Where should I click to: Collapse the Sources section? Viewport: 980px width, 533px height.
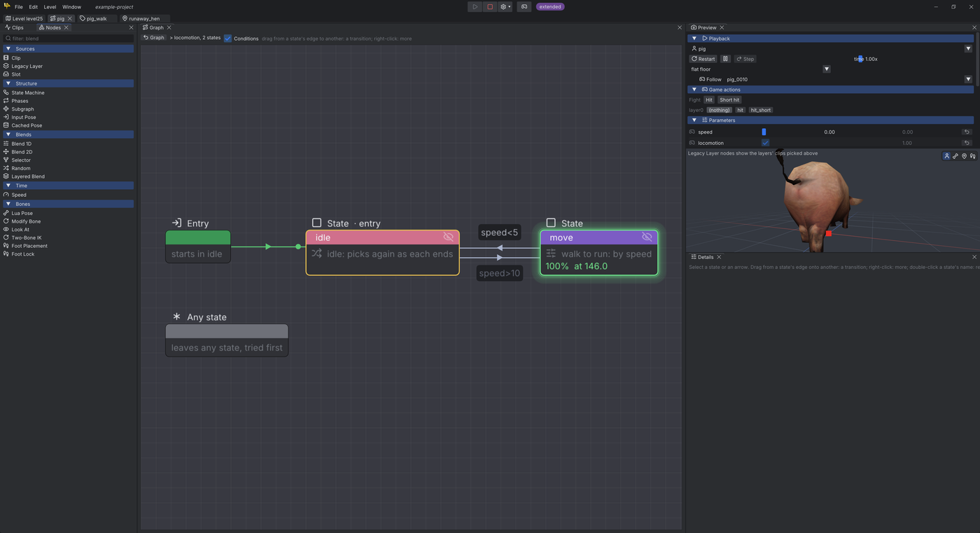[8, 49]
